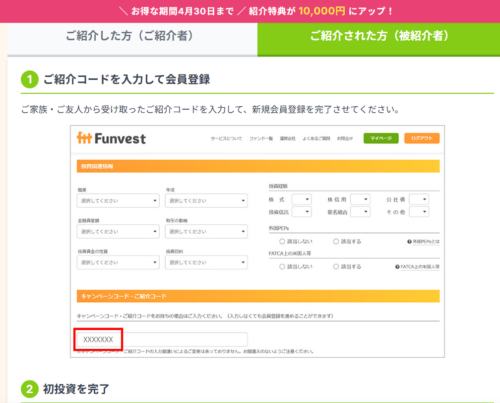500x403 pixels.
Task: Click the info icon beside 外国PEPsとは
Action: 409,242
